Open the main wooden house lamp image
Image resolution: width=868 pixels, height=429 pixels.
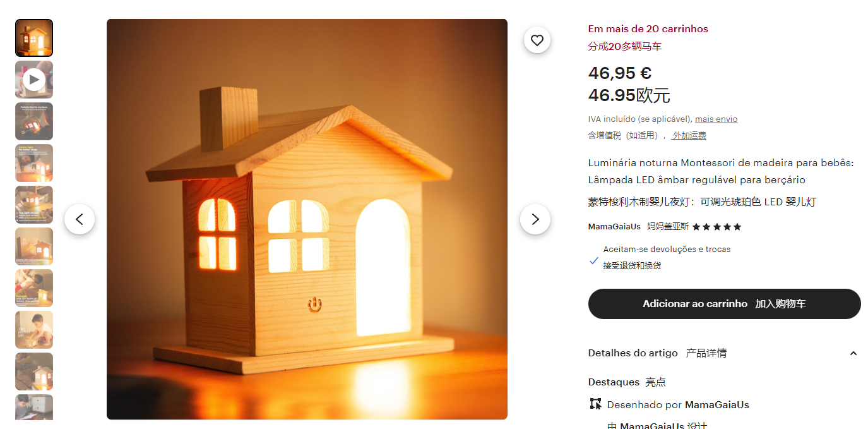click(x=307, y=219)
